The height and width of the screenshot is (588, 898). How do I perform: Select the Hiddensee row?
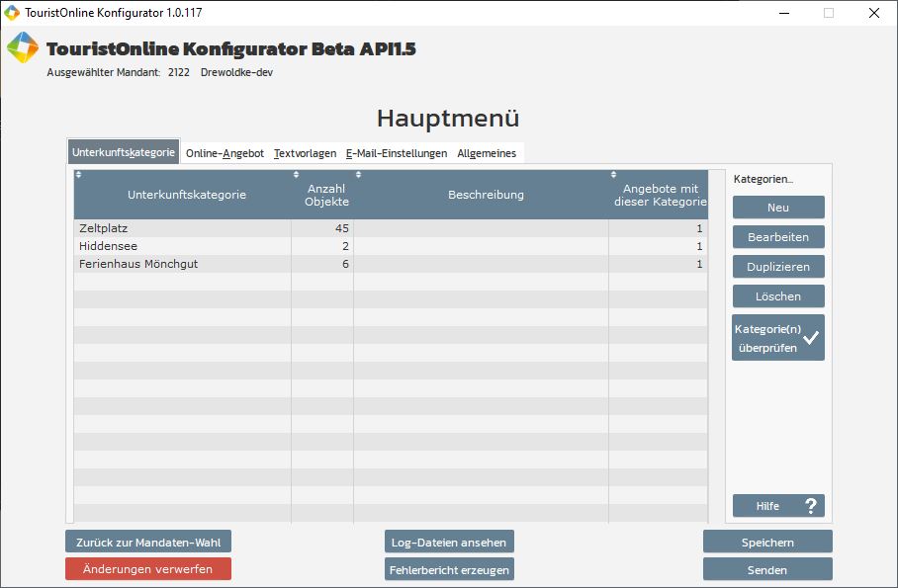(391, 246)
